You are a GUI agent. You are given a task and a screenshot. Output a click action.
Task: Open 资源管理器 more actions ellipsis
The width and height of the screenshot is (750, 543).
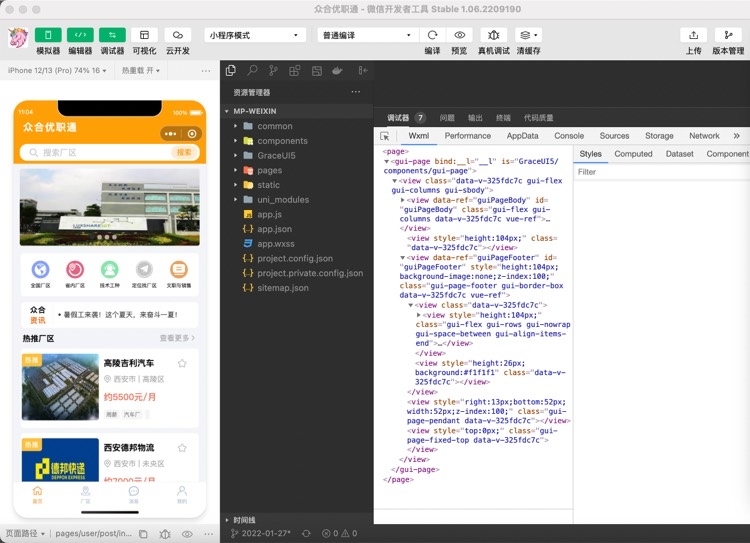355,92
